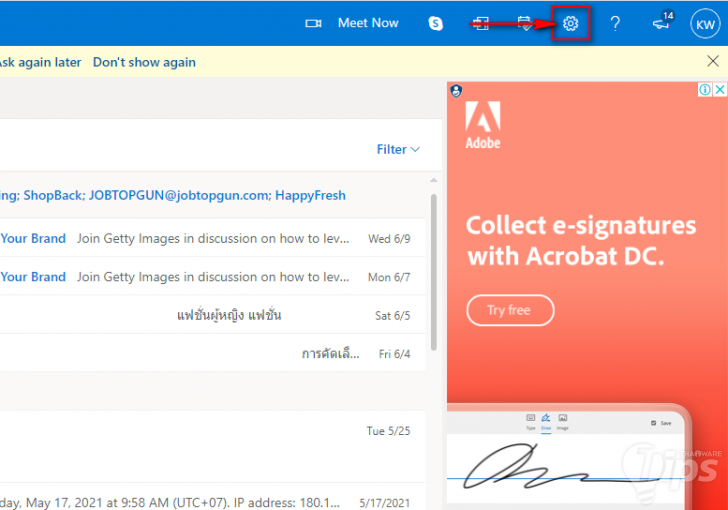Click message list scroll-up arrow

click(x=434, y=180)
